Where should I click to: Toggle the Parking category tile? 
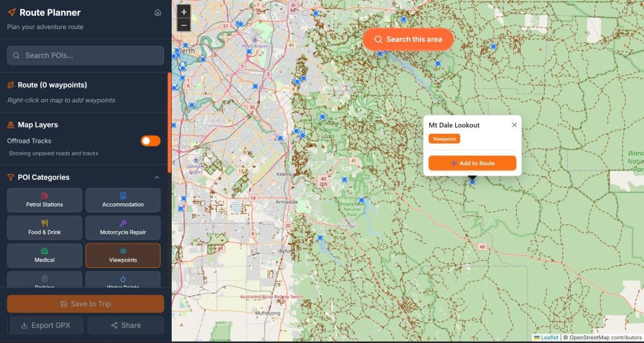pyautogui.click(x=44, y=279)
